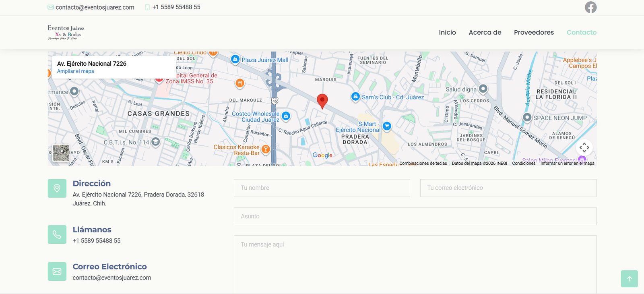Click the Eventos Juárez logo

pos(66,32)
